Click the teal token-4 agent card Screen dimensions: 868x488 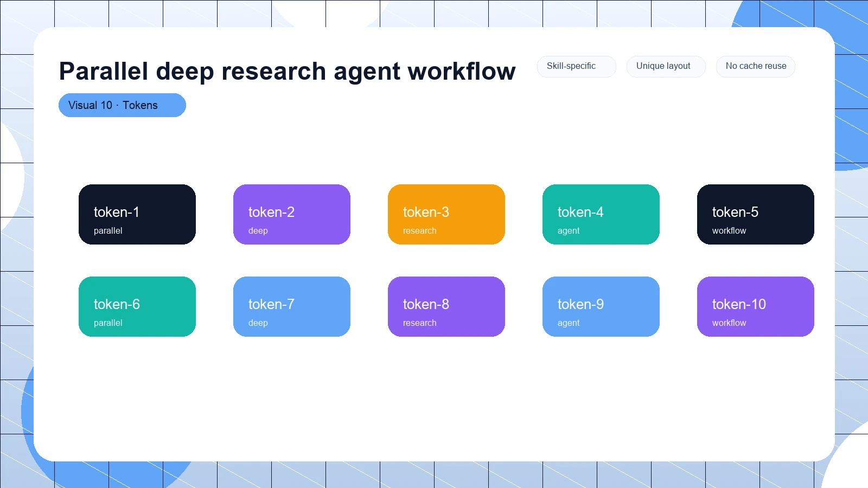601,214
